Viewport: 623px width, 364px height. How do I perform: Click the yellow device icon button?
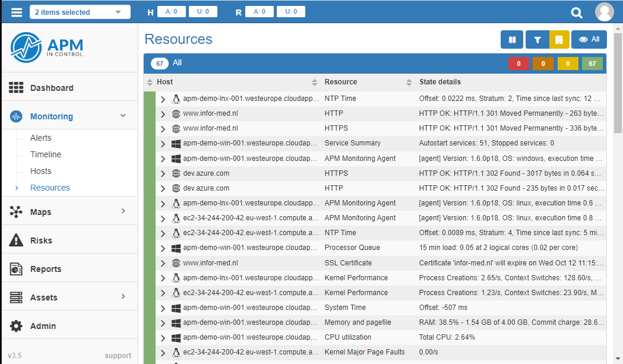(x=559, y=40)
